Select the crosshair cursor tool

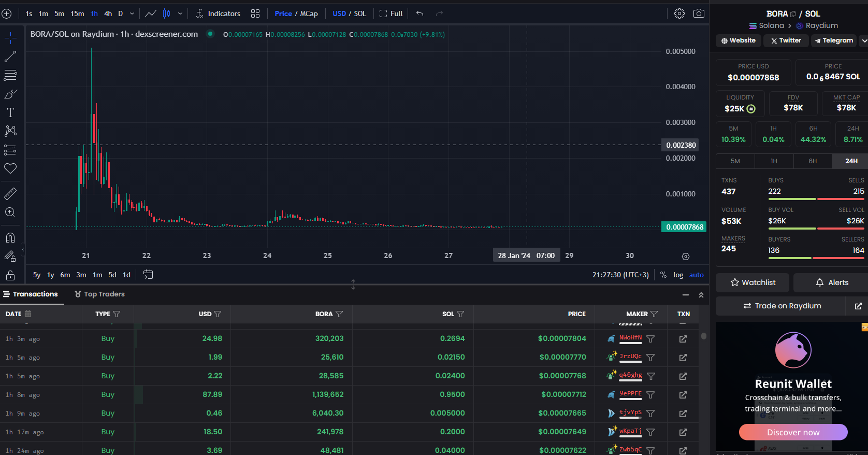point(10,37)
